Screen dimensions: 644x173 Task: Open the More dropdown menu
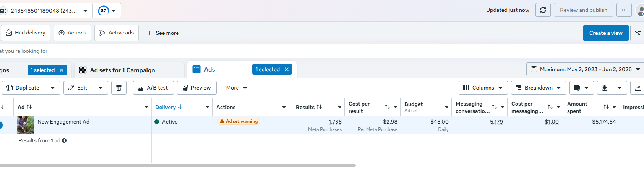237,88
